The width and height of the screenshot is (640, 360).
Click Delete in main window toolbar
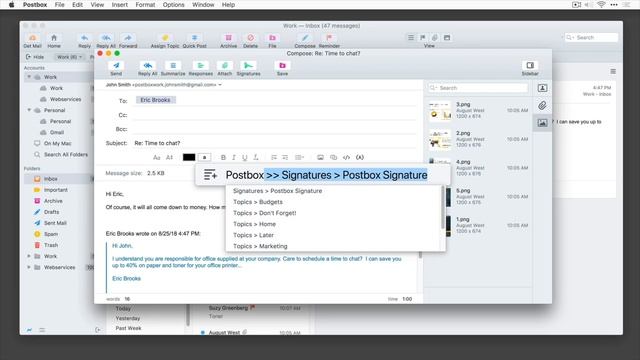(x=250, y=41)
